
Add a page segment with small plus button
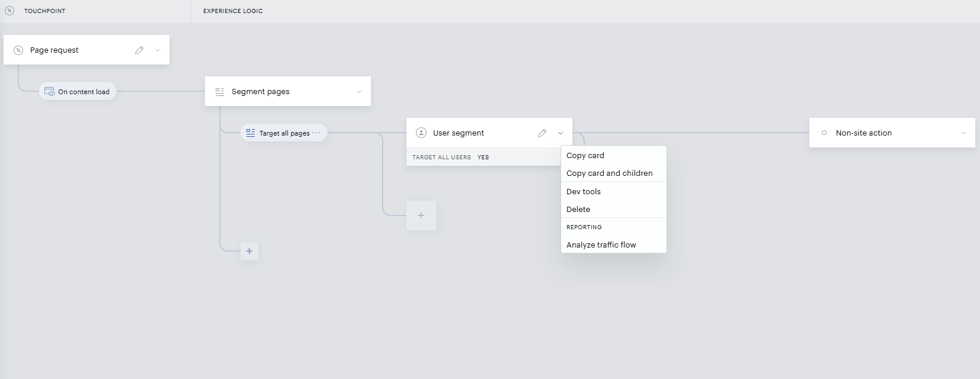(249, 251)
